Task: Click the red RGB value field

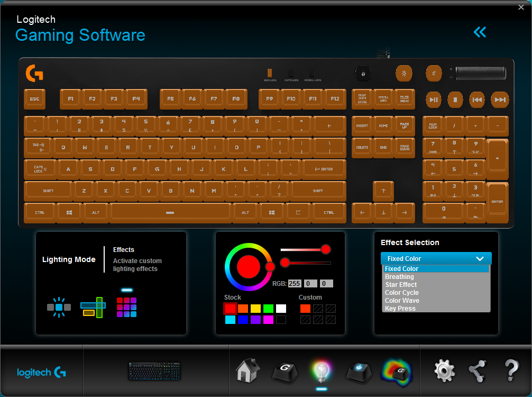Action: click(x=295, y=284)
